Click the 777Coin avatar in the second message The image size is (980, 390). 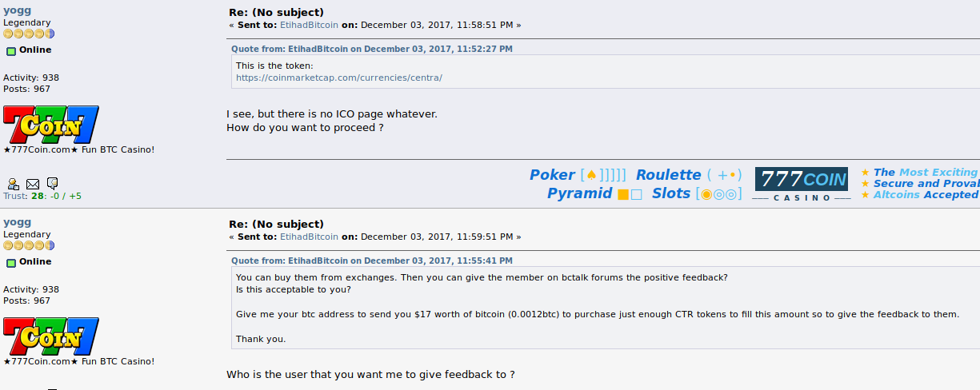[x=51, y=336]
